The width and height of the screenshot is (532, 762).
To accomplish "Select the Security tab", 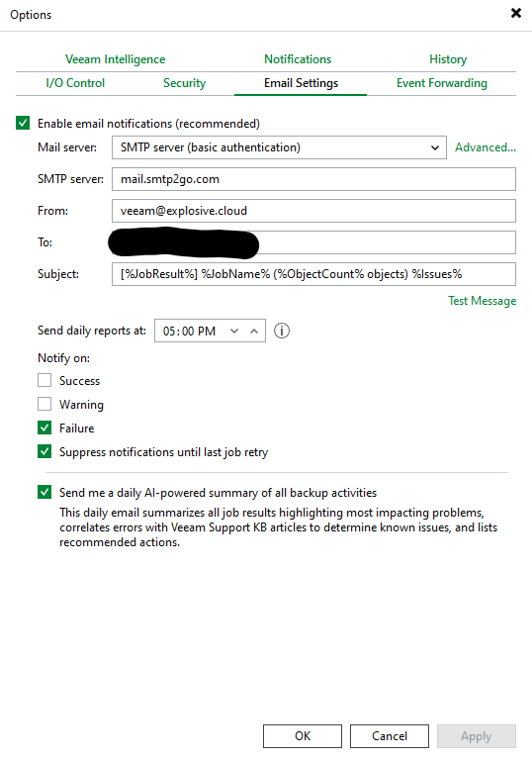I will tap(185, 83).
